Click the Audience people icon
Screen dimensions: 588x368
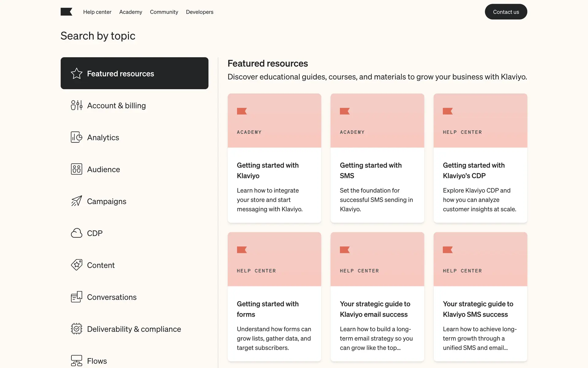[x=77, y=169]
